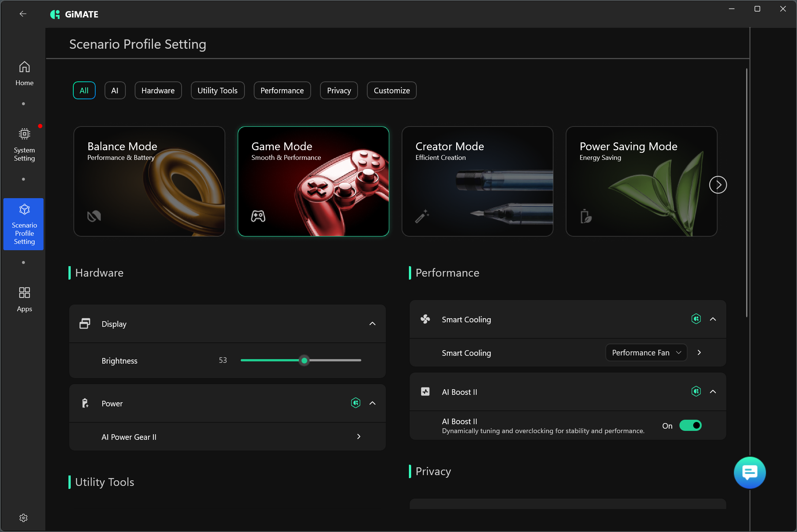Collapse the Display section
Screen dimensions: 797x532
372,324
